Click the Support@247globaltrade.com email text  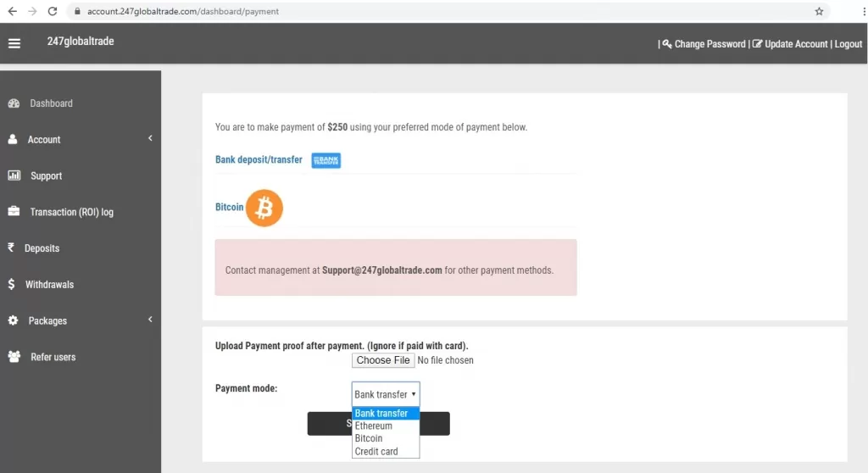(x=382, y=270)
